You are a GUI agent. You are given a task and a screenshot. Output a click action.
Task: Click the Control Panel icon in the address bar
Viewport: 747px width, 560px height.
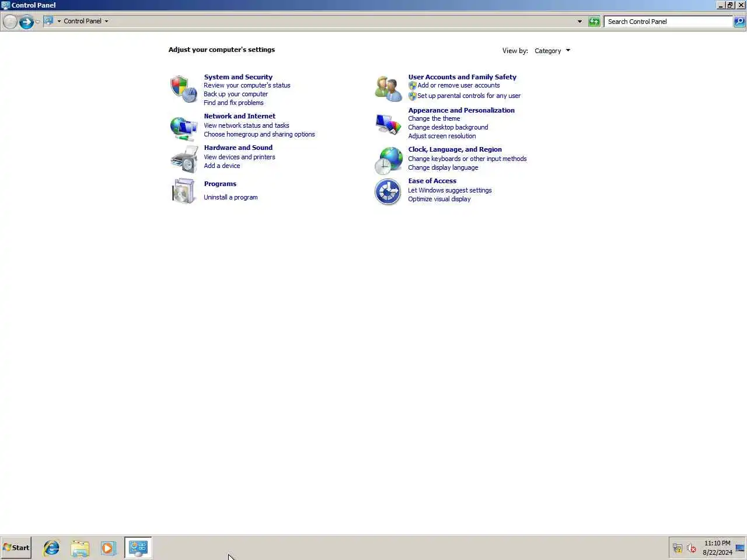point(48,21)
